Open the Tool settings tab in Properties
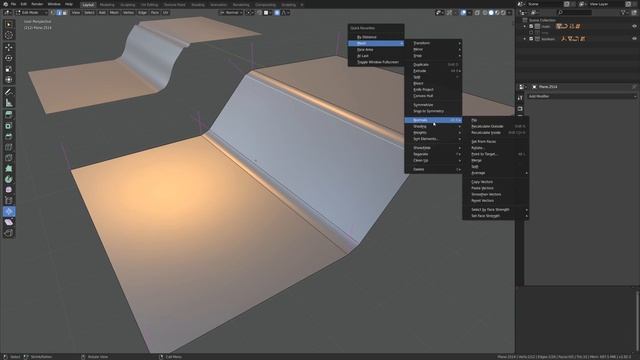 520,98
